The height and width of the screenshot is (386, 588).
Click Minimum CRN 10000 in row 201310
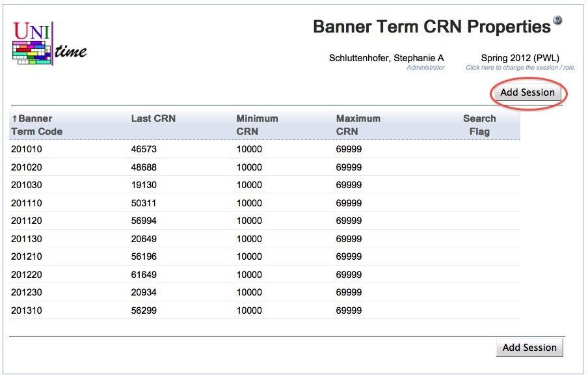point(249,310)
